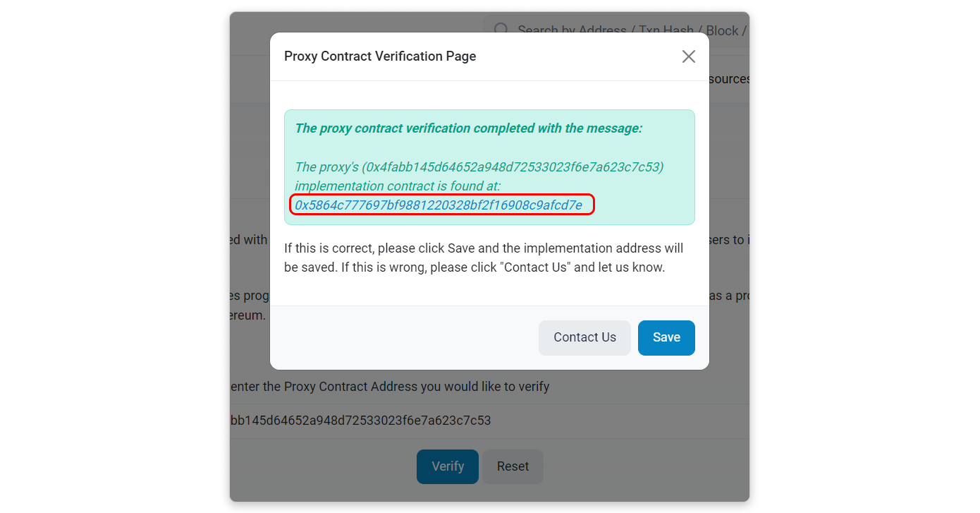Click the bold verification completed heading
This screenshot has height=513, width=980.
point(468,128)
